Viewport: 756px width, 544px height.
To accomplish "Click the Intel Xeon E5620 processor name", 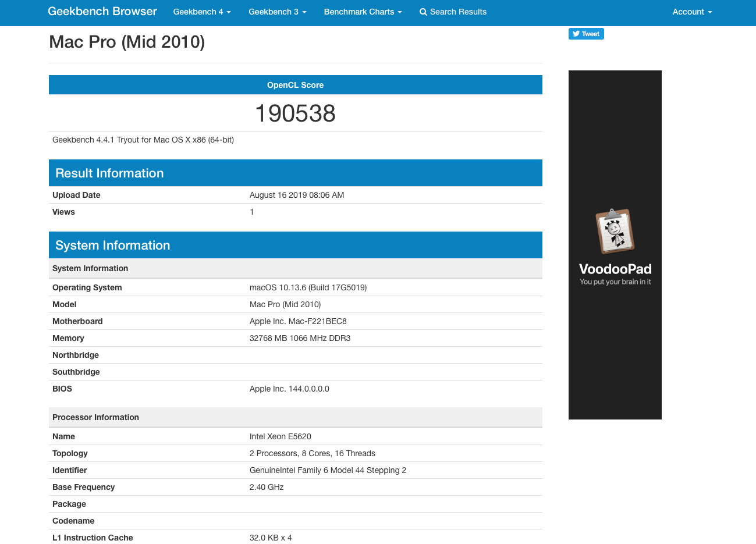I will pyautogui.click(x=281, y=436).
